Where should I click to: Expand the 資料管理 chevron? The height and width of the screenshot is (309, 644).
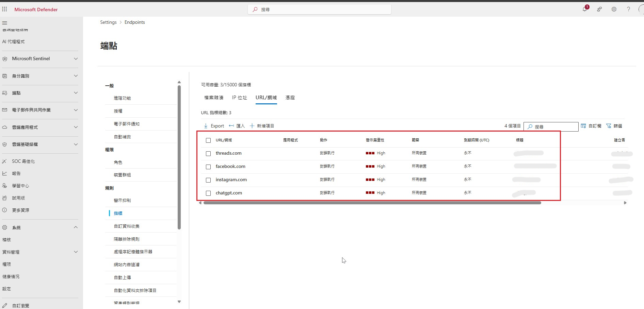point(76,252)
